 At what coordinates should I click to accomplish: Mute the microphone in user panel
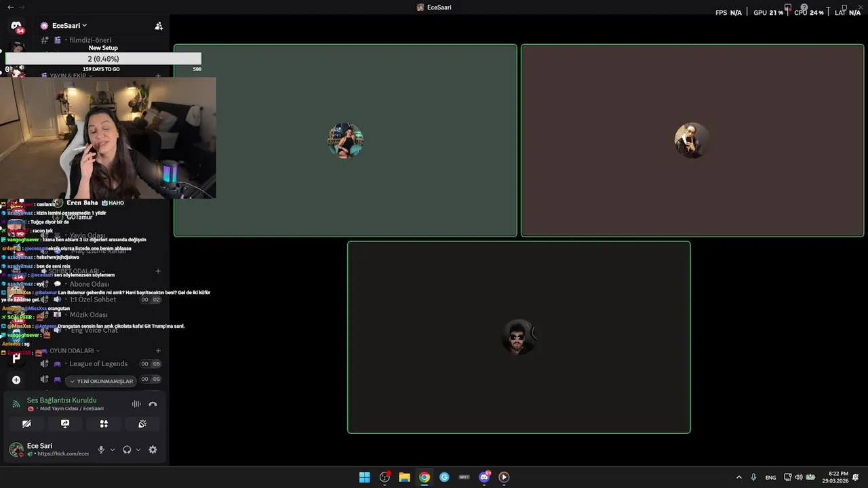coord(101,449)
